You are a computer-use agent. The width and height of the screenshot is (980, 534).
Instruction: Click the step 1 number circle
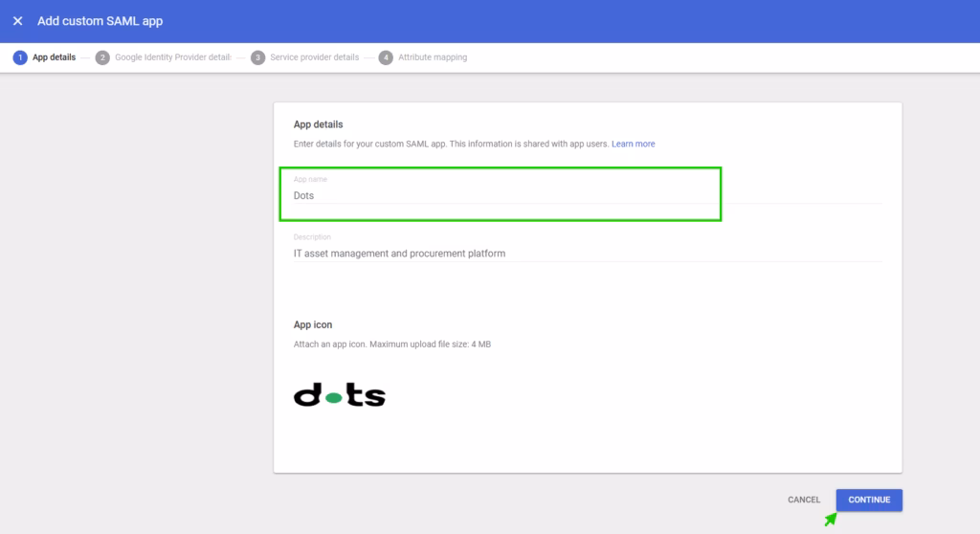[x=20, y=57]
